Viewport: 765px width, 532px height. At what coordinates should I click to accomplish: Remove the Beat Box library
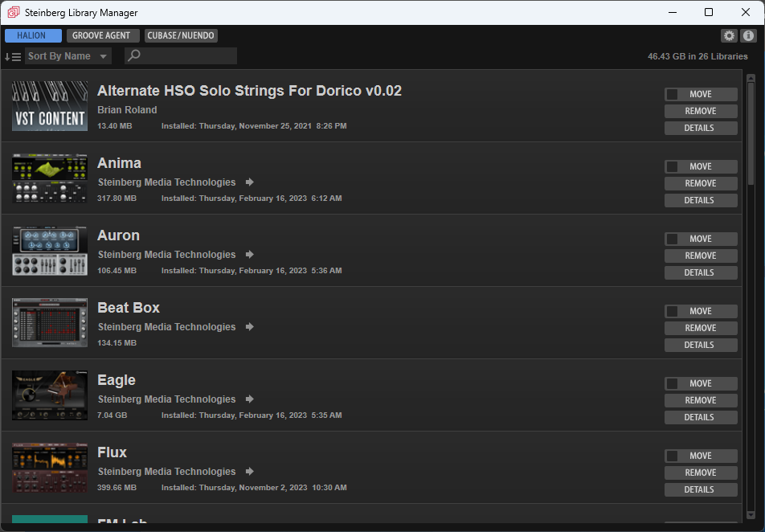(x=701, y=328)
